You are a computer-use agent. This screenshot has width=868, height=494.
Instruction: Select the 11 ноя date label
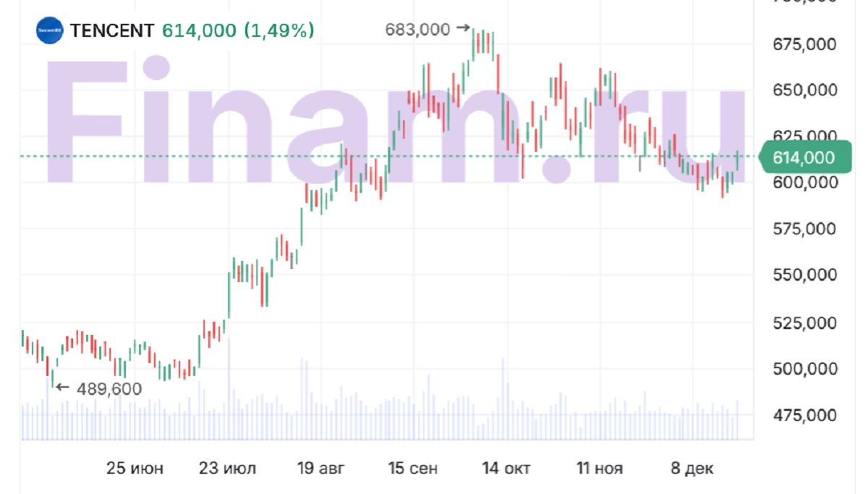[x=600, y=469]
